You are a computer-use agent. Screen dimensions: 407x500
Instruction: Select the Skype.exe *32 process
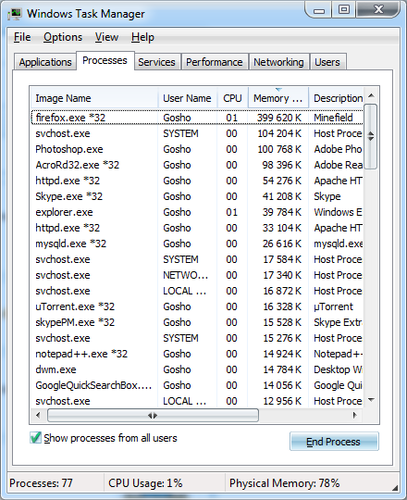(197, 196)
